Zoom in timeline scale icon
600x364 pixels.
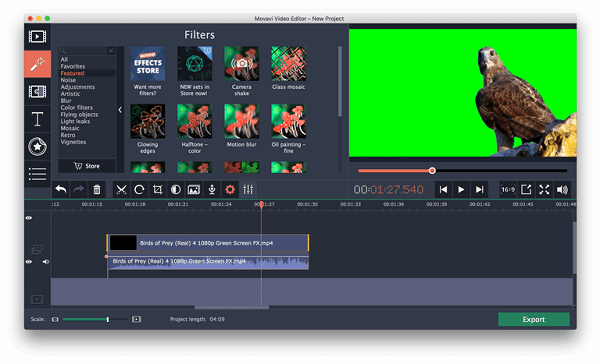[x=136, y=319]
